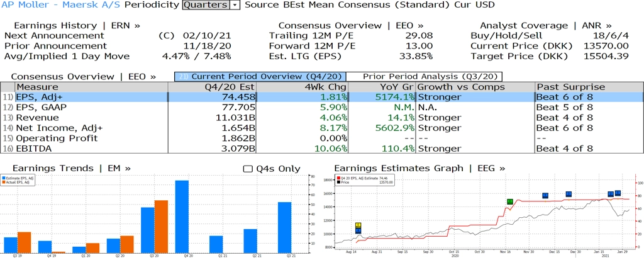Open Earnings Trends EM link
Screen dimensions: 644x260
pos(72,168)
